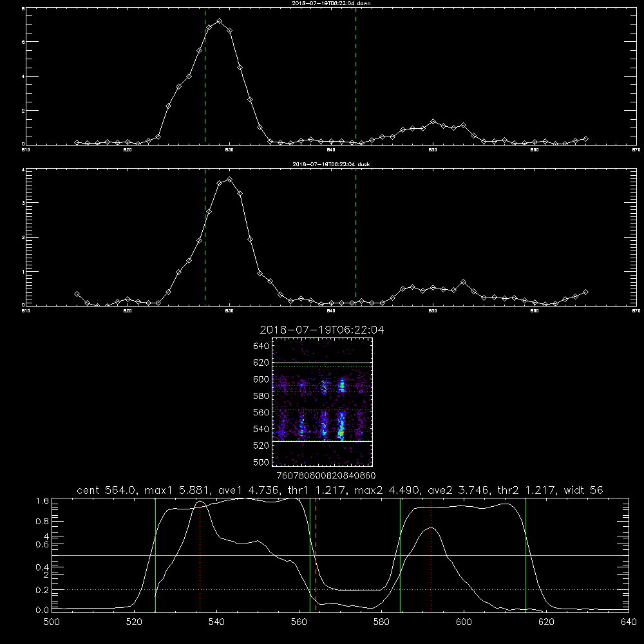Click the '500' x-axis label of the bottom plot
The height and width of the screenshot is (644, 644).
click(x=52, y=622)
